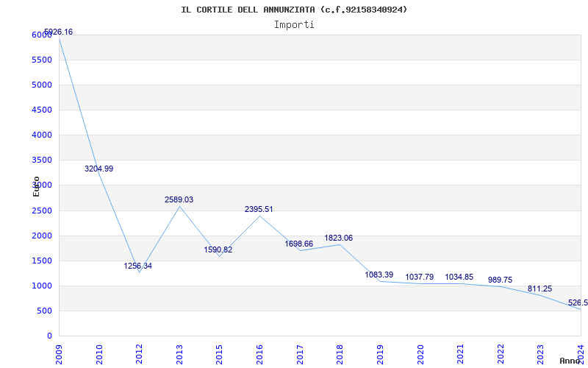The image size is (588, 368).
Task: Select the 4500 y-axis tick label
Action: click(x=42, y=110)
